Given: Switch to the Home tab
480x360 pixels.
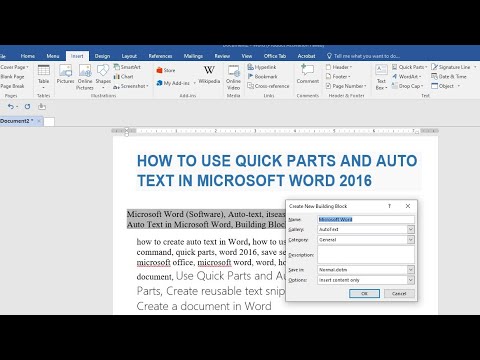Looking at the screenshot, I should (x=28, y=56).
